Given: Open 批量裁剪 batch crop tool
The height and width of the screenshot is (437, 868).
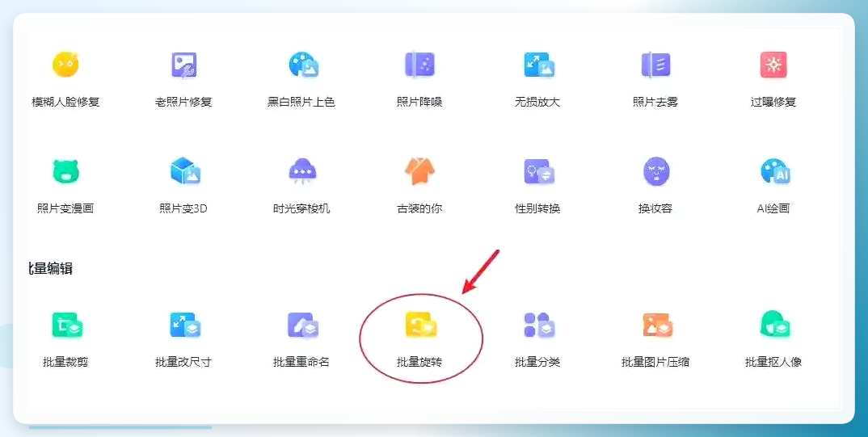Looking at the screenshot, I should tap(66, 325).
